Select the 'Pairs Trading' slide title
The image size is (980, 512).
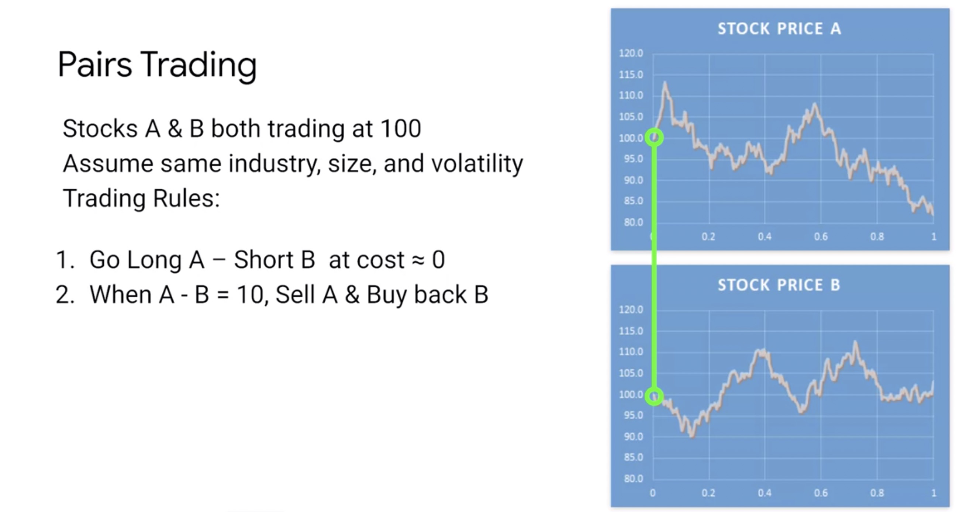[157, 65]
